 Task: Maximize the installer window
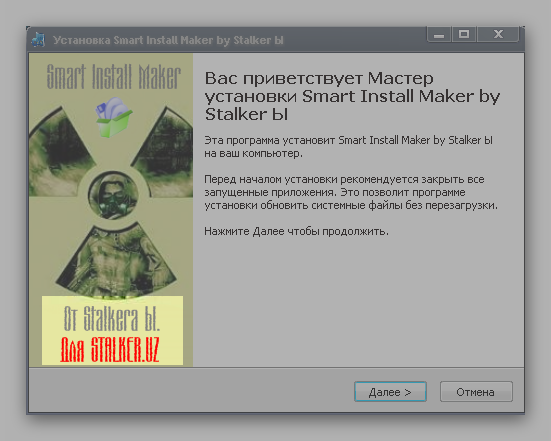(464, 34)
